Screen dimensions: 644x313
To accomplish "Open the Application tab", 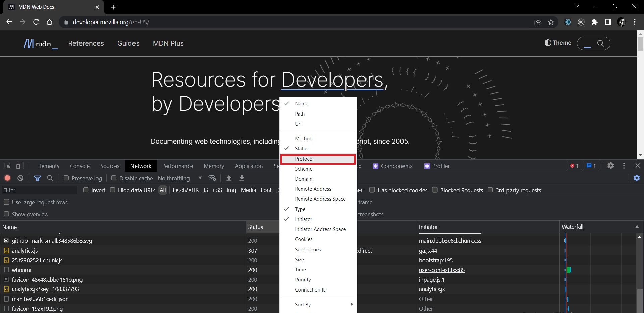I will tap(249, 166).
